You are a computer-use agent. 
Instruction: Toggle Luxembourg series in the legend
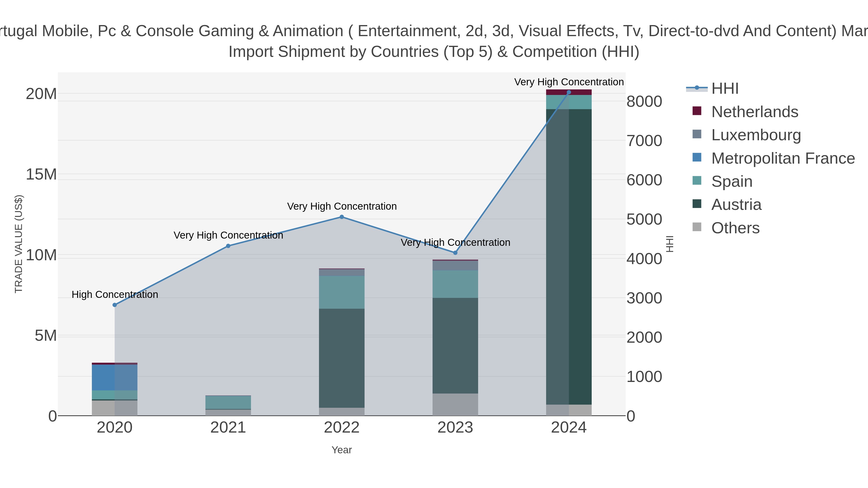pyautogui.click(x=746, y=135)
